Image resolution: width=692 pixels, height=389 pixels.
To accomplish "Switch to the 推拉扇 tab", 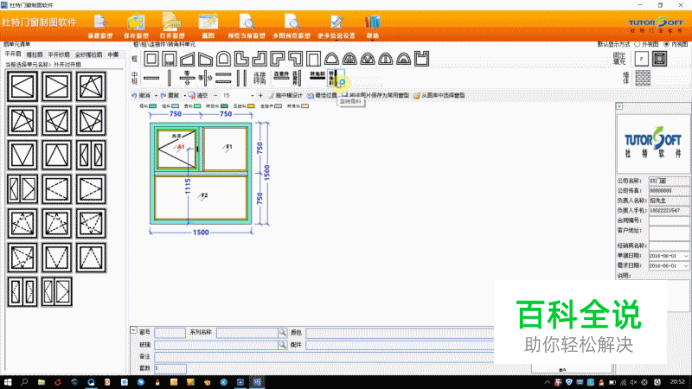I will point(34,54).
